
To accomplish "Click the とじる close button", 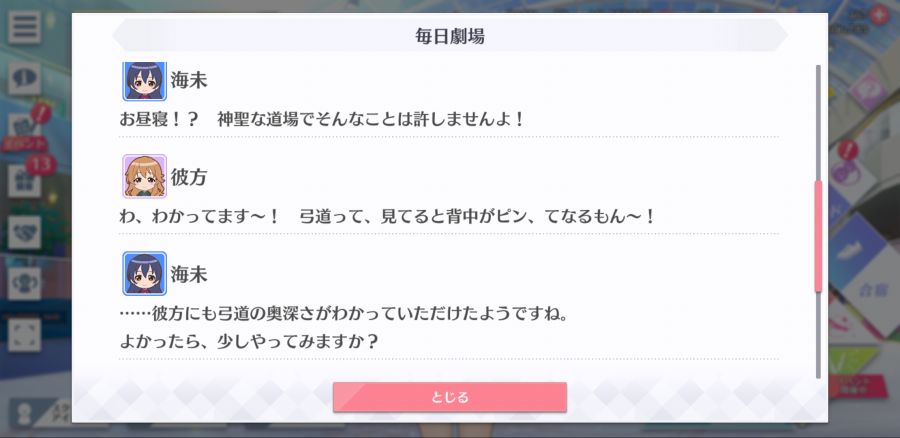I will pyautogui.click(x=449, y=397).
